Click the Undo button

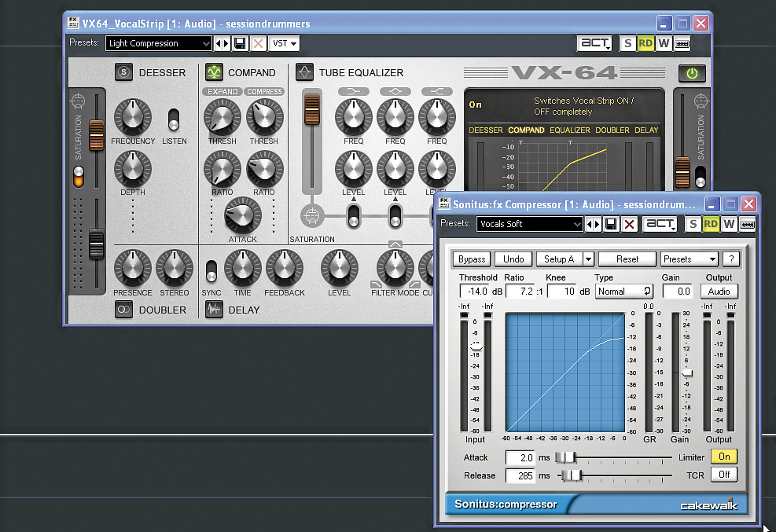coord(513,259)
